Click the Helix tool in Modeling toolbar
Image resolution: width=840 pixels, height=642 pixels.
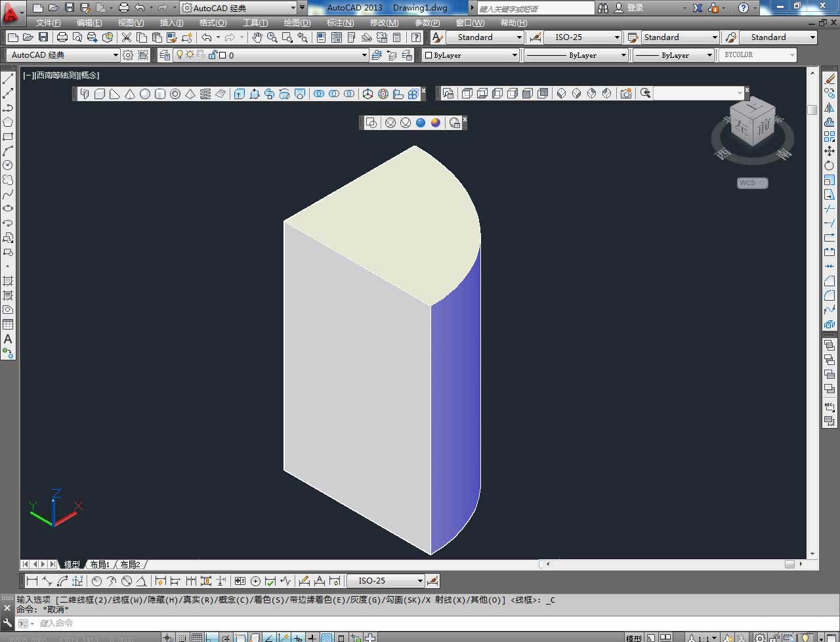205,94
